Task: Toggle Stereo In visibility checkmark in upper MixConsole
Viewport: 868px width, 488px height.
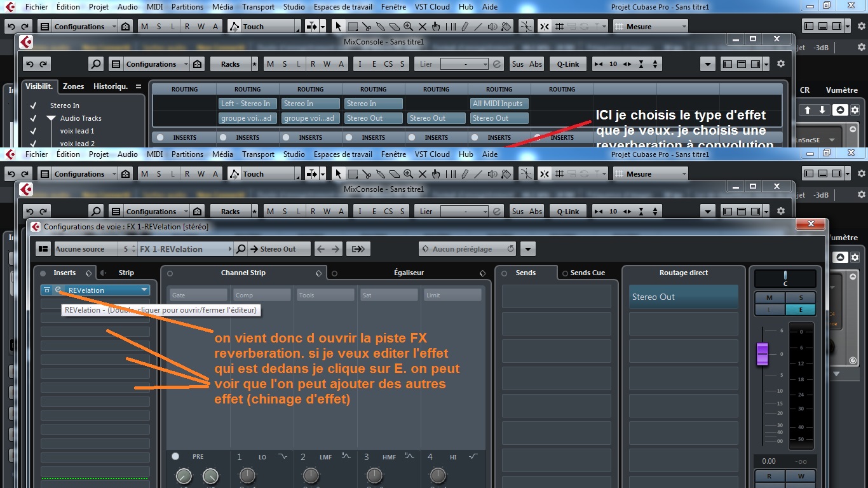Action: (x=33, y=105)
